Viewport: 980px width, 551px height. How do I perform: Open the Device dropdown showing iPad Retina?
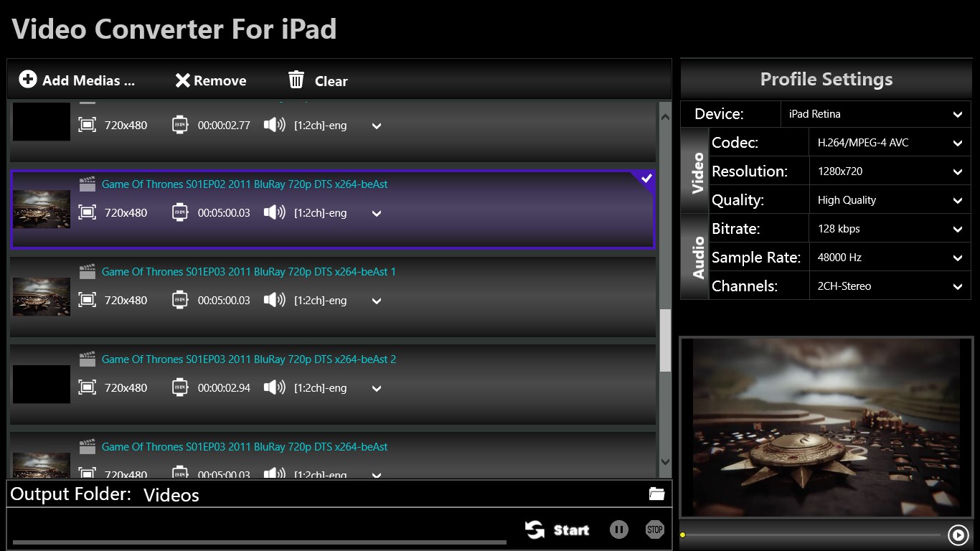click(x=875, y=114)
